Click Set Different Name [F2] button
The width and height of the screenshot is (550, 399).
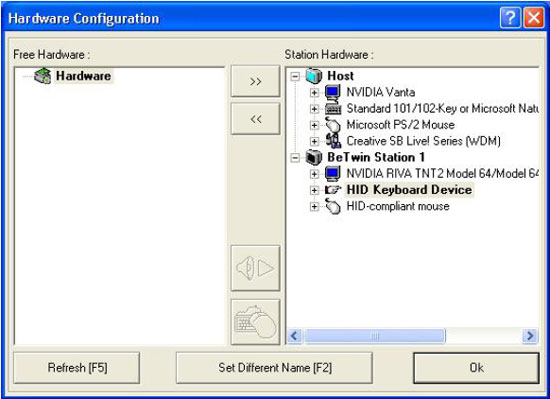coord(274,368)
